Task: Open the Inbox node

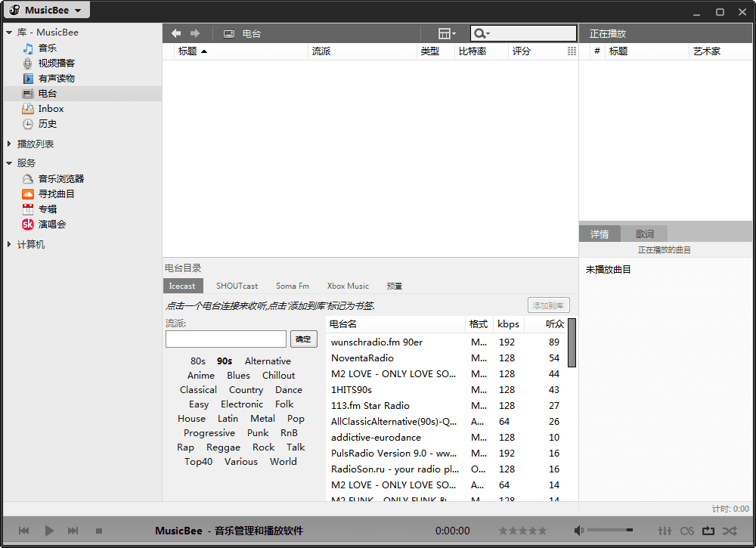Action: (51, 109)
